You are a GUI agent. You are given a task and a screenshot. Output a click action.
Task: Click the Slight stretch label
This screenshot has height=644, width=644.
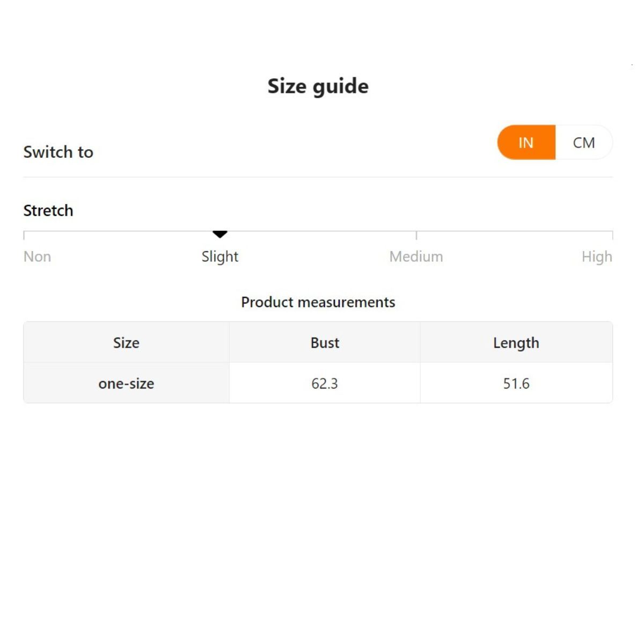coord(220,257)
